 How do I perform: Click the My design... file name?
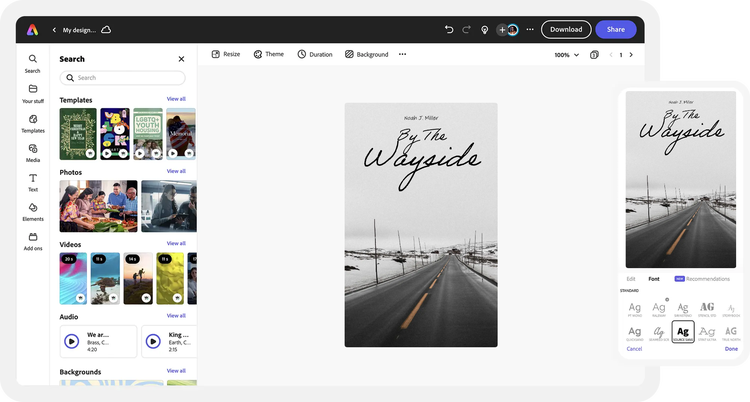[79, 30]
